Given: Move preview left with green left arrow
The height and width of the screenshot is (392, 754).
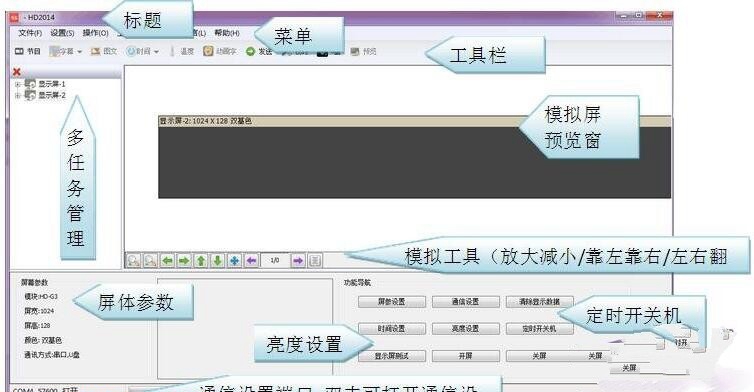Looking at the screenshot, I should coord(167,261).
